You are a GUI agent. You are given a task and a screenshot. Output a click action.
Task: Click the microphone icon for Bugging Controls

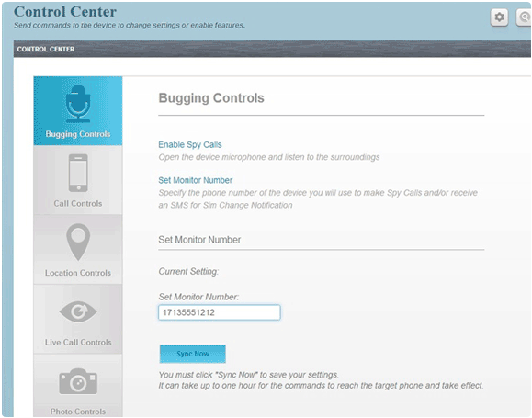coord(78,104)
